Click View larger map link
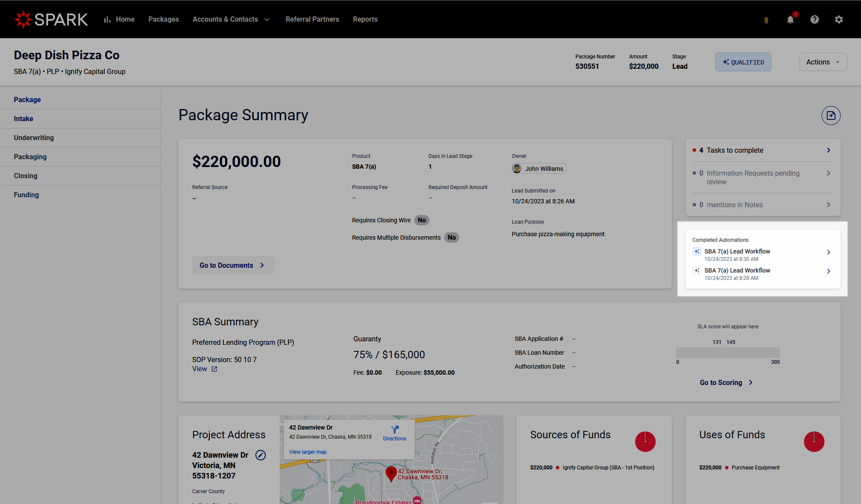The image size is (861, 504). tap(308, 452)
